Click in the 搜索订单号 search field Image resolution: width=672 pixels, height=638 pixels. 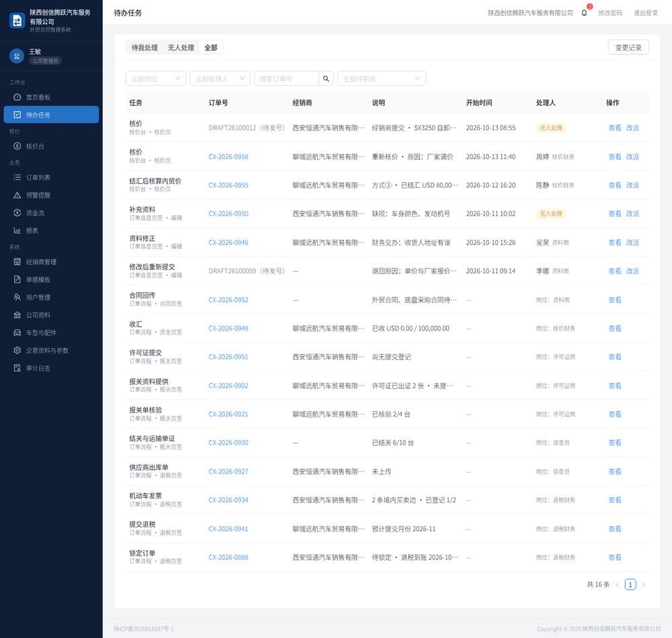286,79
